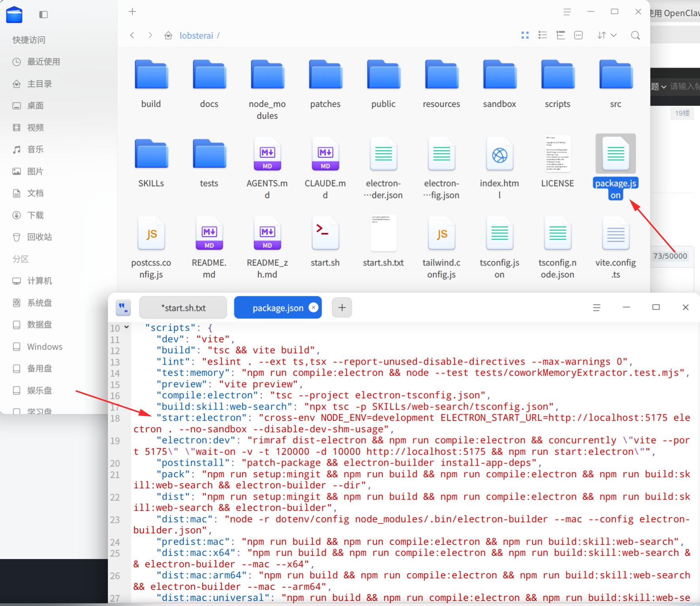Search in the lobsterai folder
This screenshot has height=606, width=700.
pyautogui.click(x=636, y=35)
